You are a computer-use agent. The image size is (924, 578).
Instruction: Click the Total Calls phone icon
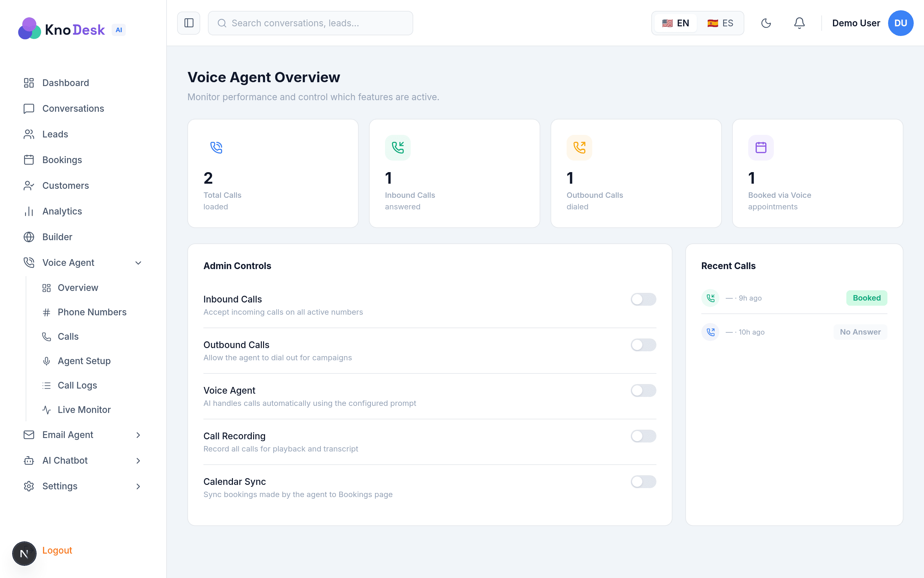(x=216, y=148)
